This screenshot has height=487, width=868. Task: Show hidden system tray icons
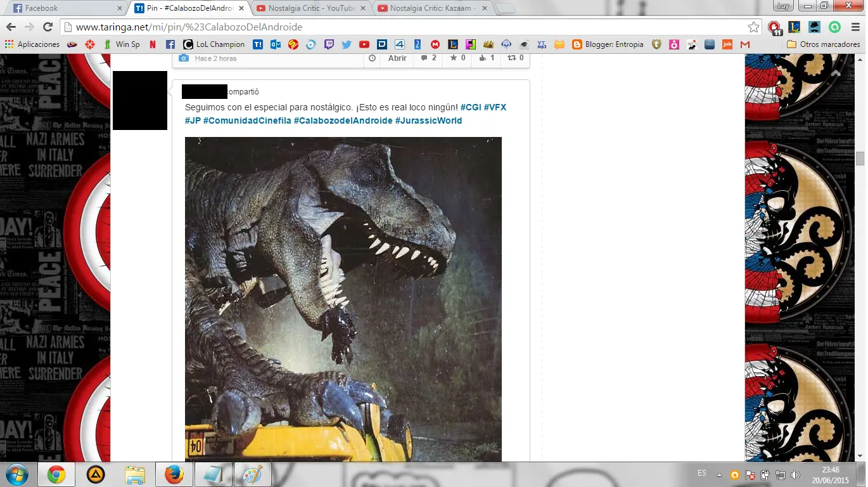719,474
